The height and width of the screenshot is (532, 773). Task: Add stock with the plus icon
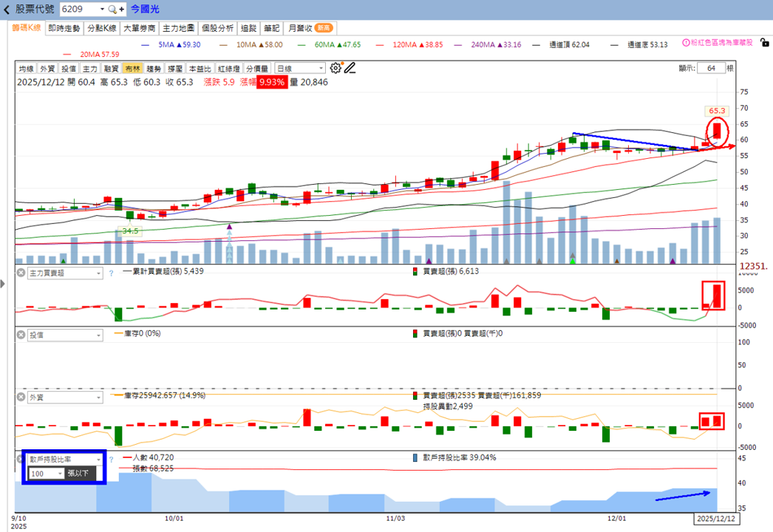[x=121, y=10]
